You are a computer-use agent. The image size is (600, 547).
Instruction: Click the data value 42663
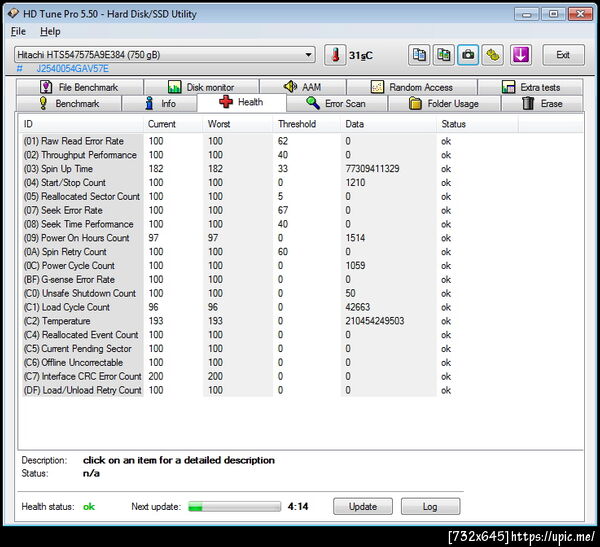358,307
